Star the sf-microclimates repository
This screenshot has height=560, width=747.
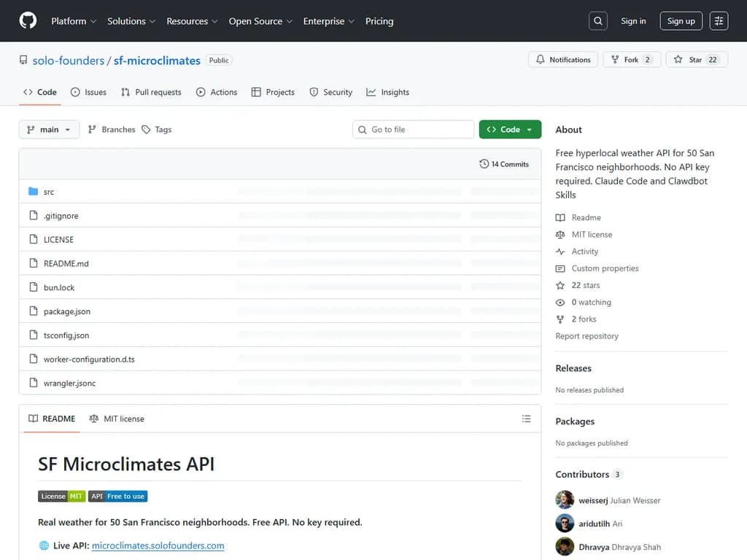tap(695, 60)
